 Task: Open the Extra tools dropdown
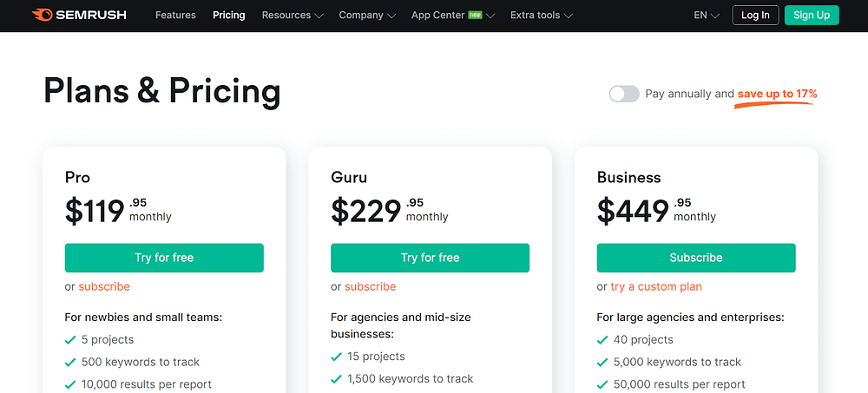tap(541, 15)
